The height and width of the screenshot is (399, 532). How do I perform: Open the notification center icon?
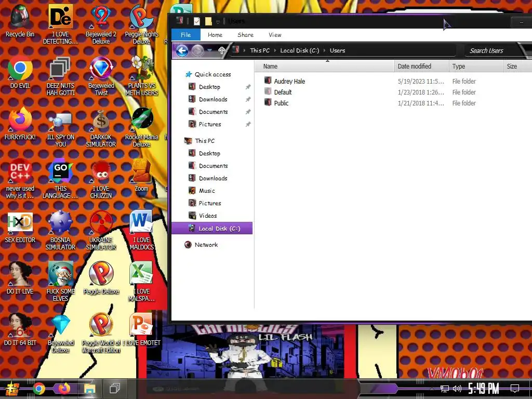click(515, 389)
